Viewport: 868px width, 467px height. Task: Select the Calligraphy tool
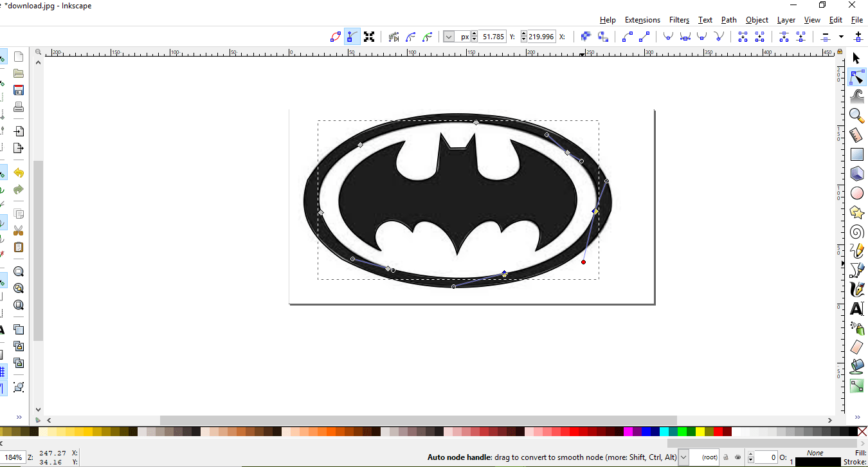[856, 289]
